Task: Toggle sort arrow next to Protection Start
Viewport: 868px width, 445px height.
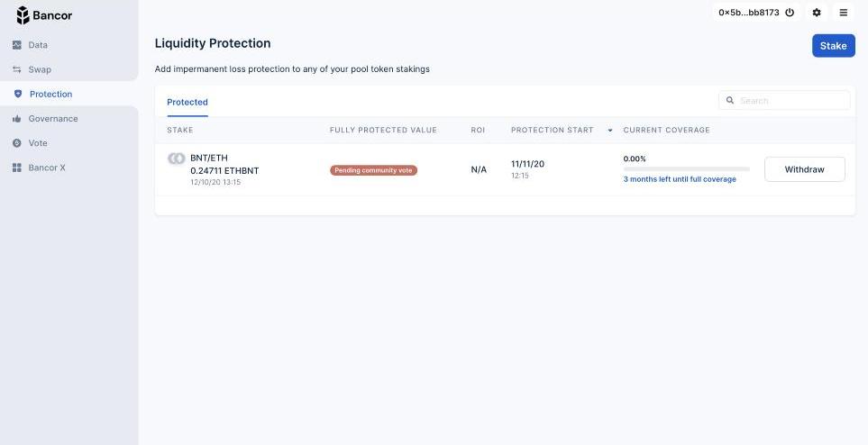Action: coord(610,130)
